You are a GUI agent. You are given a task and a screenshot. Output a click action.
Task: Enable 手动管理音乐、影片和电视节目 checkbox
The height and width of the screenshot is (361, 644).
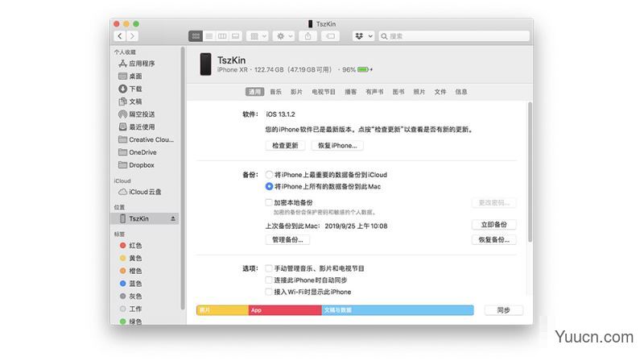click(269, 268)
